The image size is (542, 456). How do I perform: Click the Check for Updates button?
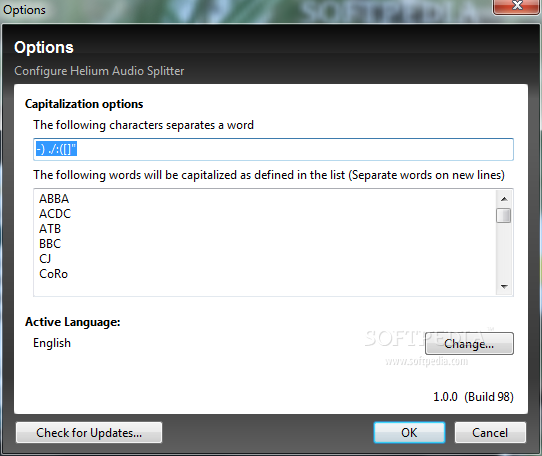click(89, 432)
